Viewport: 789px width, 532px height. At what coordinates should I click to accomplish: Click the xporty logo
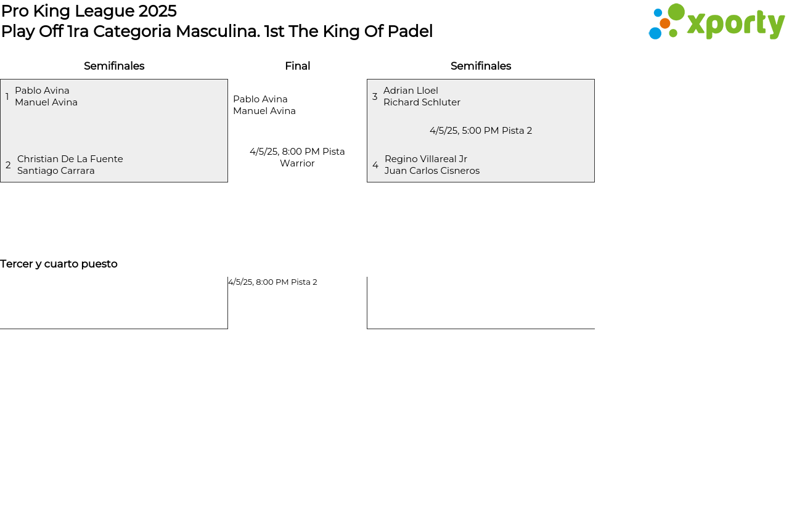point(716,22)
